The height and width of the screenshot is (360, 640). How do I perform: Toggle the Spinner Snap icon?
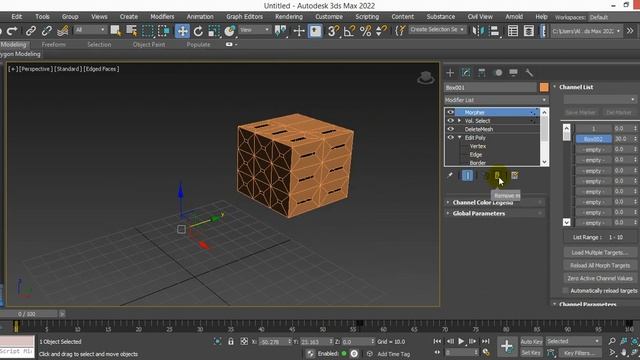pyautogui.click(x=381, y=31)
